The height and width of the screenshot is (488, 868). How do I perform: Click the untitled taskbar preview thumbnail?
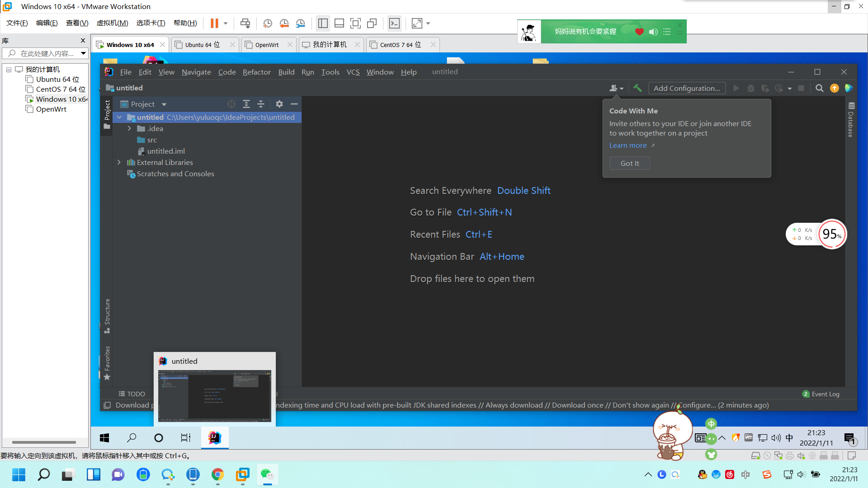[x=214, y=396]
